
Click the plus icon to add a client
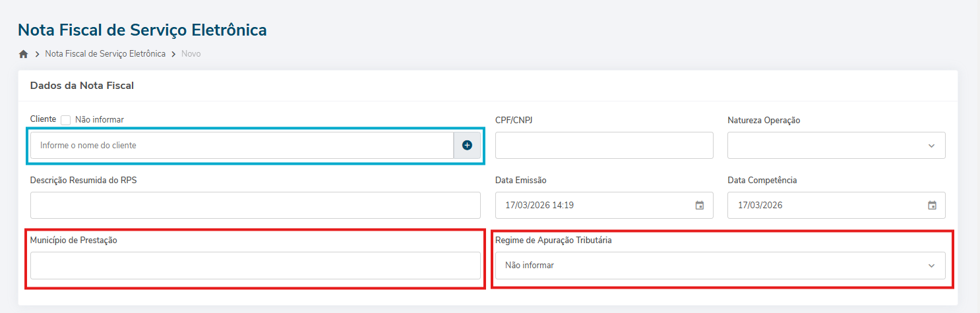[467, 145]
